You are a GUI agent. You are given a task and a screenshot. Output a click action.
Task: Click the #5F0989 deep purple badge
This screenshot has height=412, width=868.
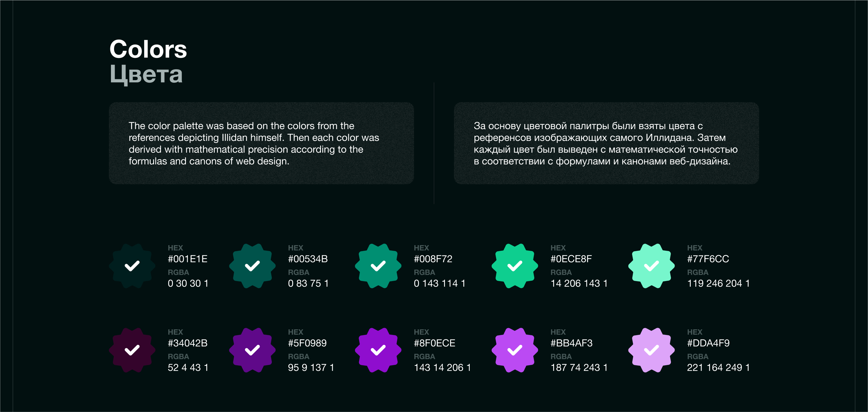[252, 350]
